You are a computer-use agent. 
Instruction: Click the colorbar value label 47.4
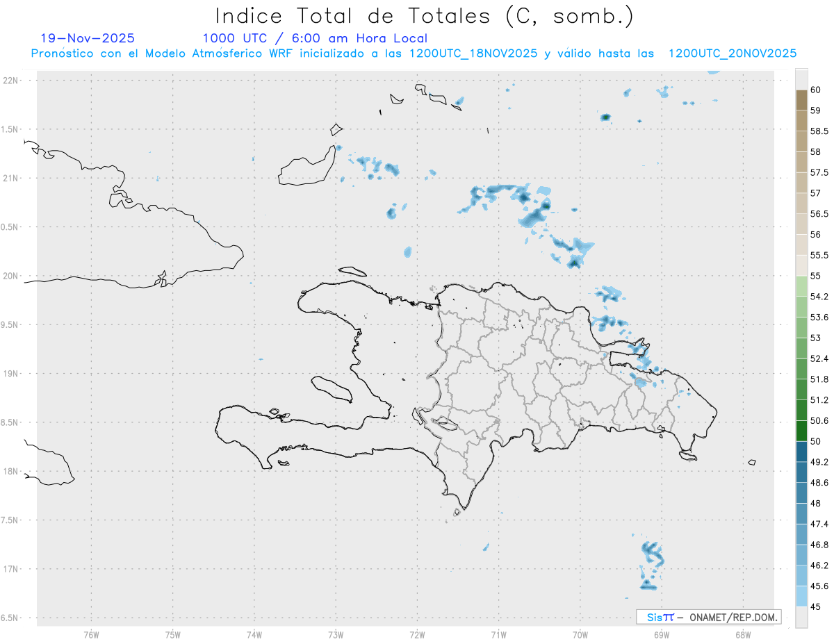tap(819, 524)
